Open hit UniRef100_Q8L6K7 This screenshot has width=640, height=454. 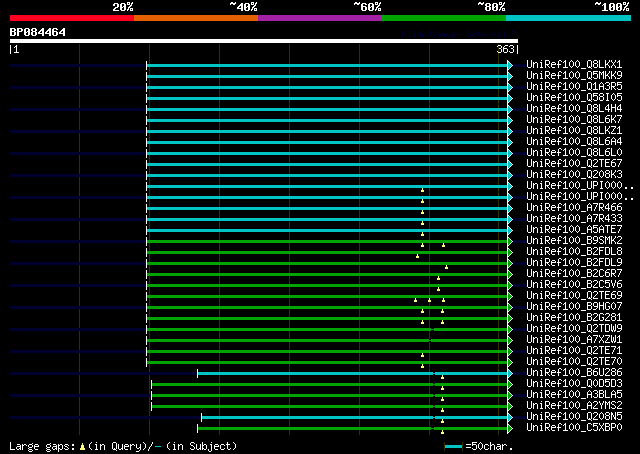574,119
